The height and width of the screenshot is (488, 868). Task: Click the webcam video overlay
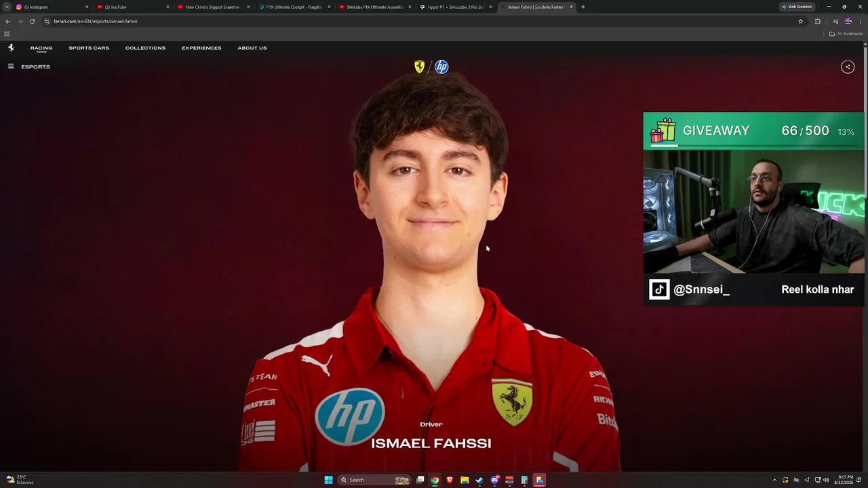coord(754,211)
